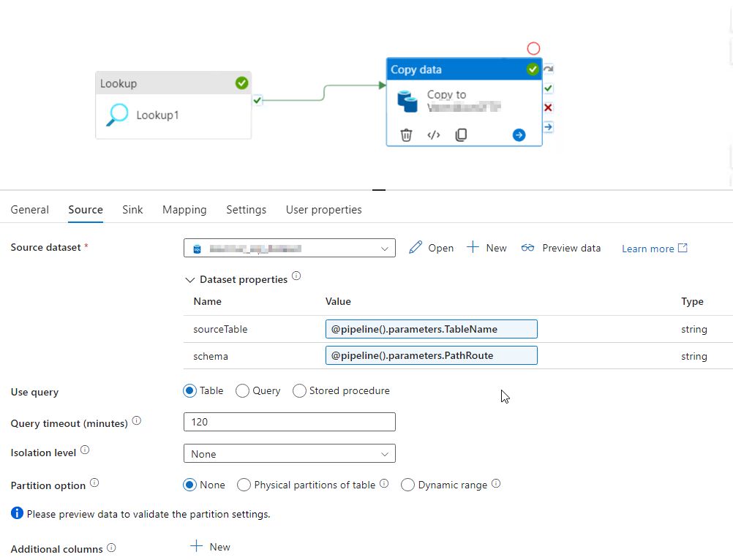Screen dimensions: 733x560
Task: Switch to the Mapping tab
Action: click(x=184, y=210)
